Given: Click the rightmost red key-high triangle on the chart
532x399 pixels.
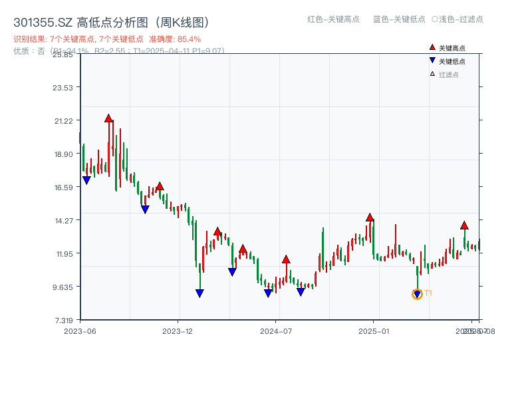Looking at the screenshot, I should (464, 225).
